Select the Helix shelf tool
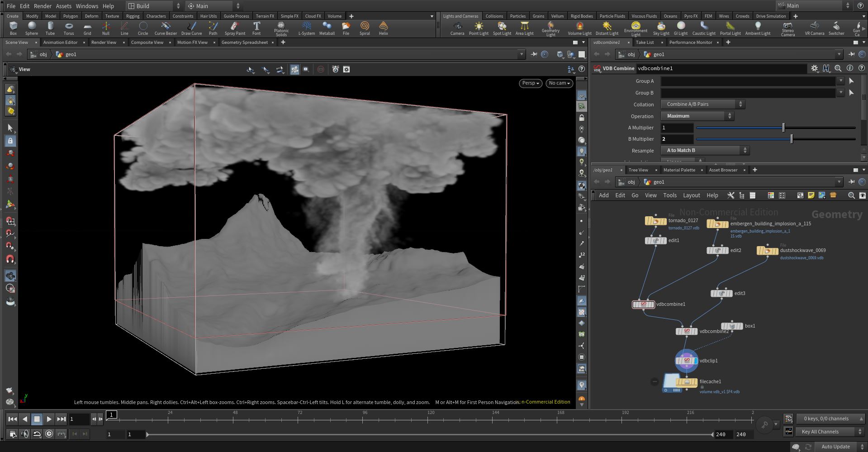Image resolution: width=868 pixels, height=452 pixels. 384,28
